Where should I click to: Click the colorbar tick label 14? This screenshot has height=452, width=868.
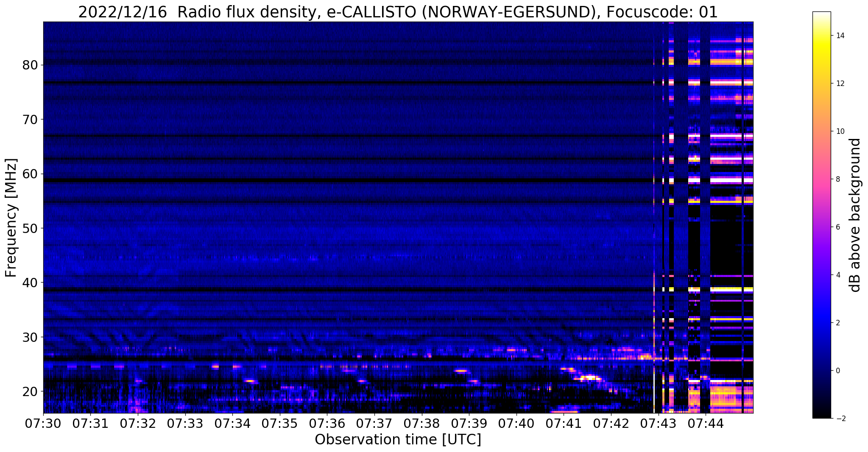pyautogui.click(x=840, y=36)
